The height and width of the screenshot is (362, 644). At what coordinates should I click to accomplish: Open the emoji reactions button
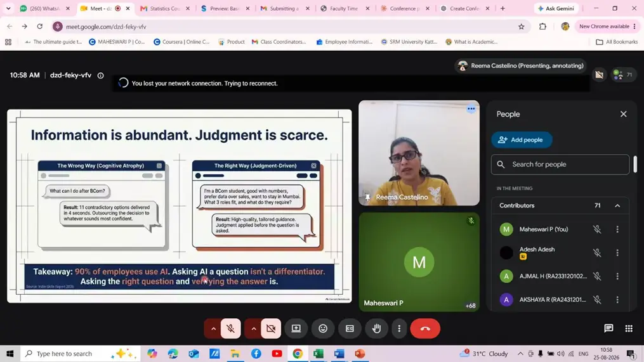[323, 328]
